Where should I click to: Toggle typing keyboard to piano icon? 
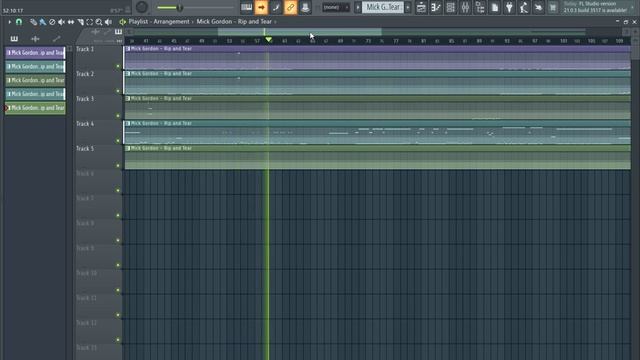click(247, 7)
